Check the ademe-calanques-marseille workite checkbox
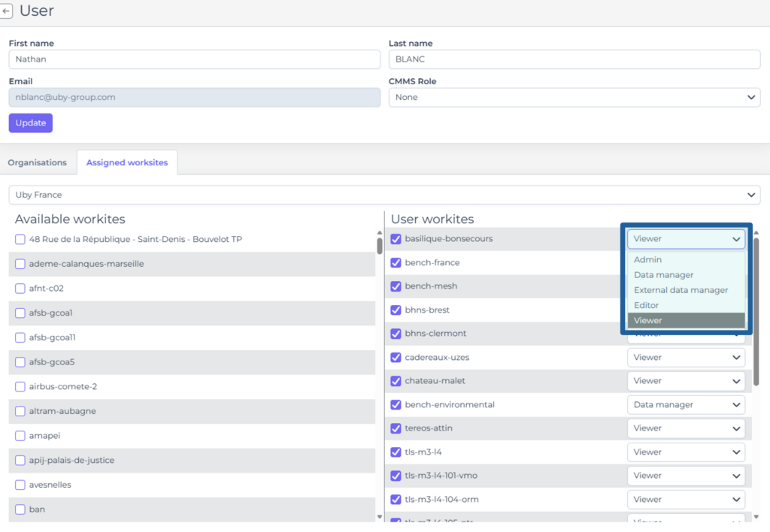This screenshot has height=532, width=770. (x=20, y=264)
